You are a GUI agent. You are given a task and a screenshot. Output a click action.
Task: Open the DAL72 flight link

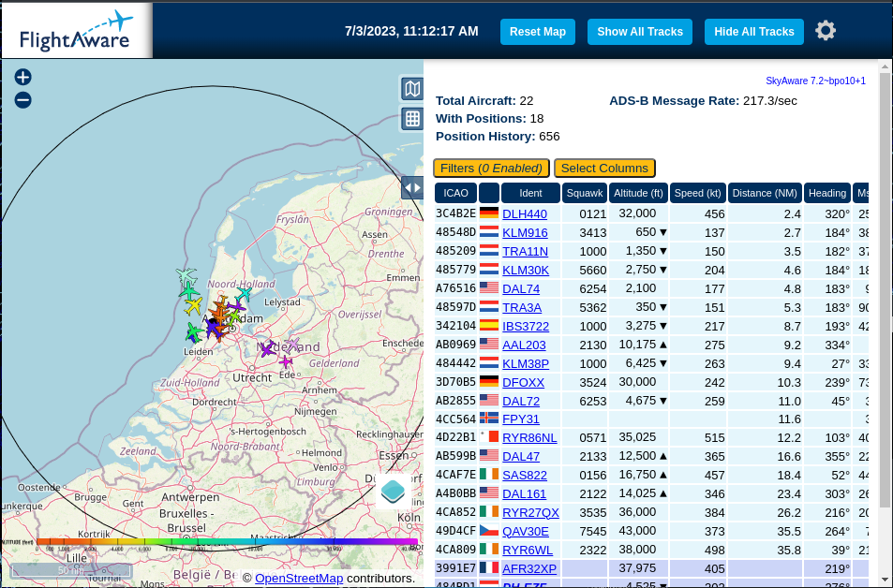tap(521, 402)
